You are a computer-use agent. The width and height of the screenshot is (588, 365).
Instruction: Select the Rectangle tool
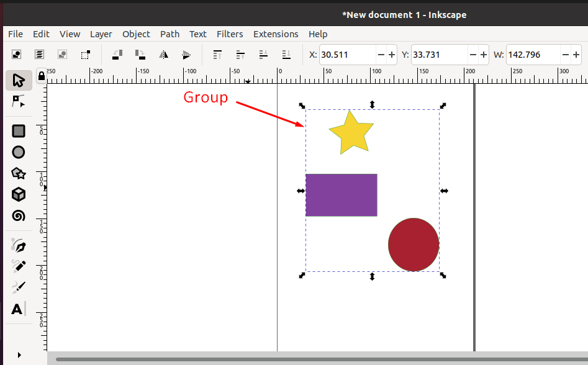click(x=18, y=131)
